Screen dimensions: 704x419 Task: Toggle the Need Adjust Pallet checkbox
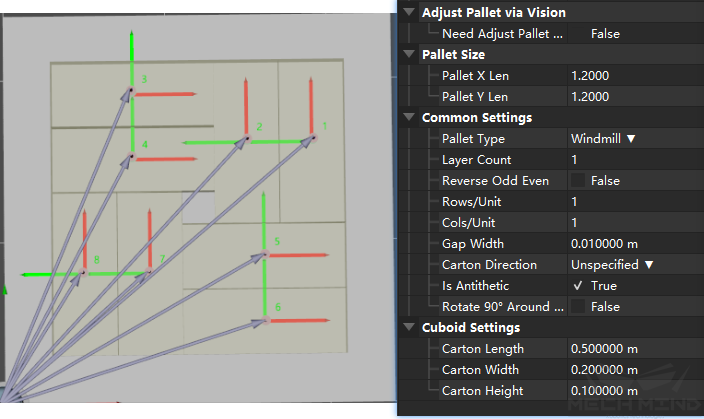(x=578, y=34)
